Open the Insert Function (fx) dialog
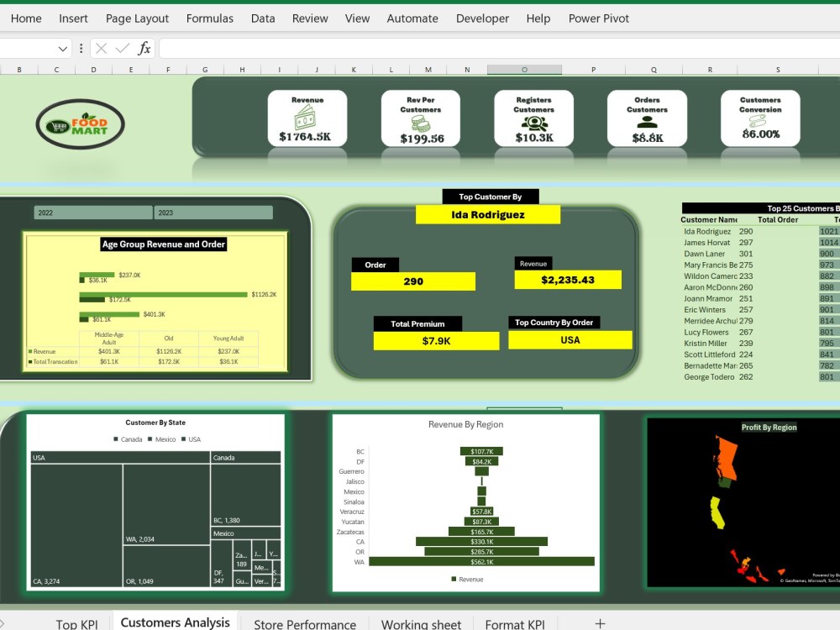840x630 pixels. click(x=144, y=48)
